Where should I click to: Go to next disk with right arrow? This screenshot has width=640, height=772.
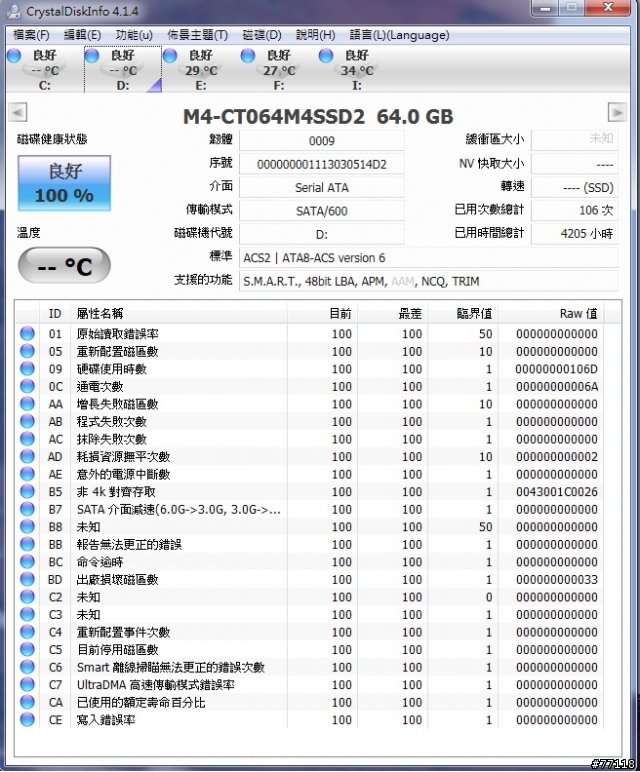click(x=617, y=112)
